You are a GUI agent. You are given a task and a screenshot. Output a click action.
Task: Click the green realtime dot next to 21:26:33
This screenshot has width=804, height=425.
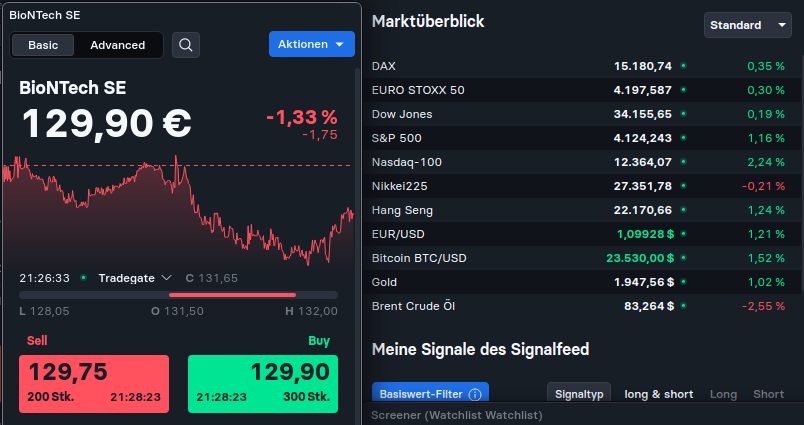83,278
